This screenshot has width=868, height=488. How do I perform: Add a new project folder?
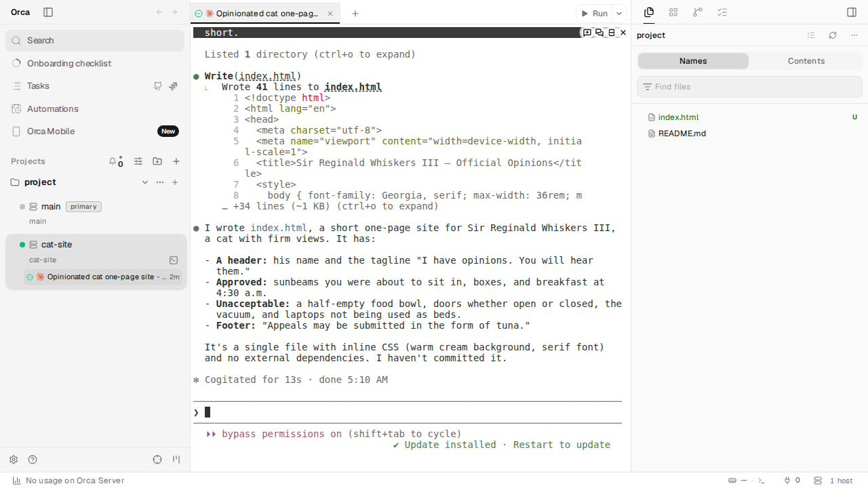(157, 161)
